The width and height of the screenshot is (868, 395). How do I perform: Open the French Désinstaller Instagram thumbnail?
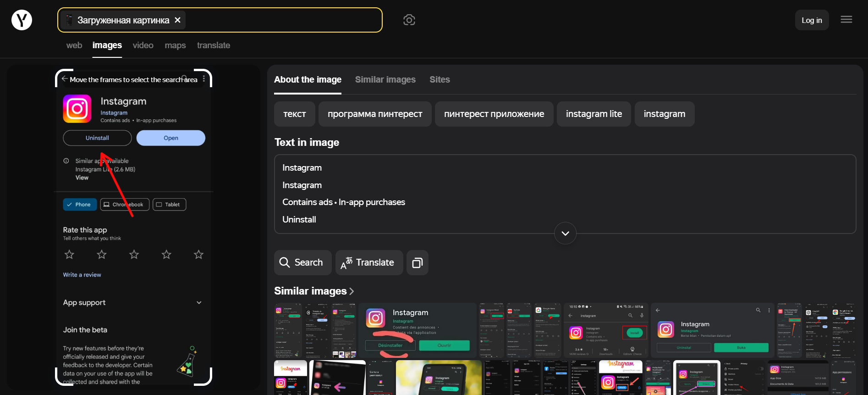417,330
